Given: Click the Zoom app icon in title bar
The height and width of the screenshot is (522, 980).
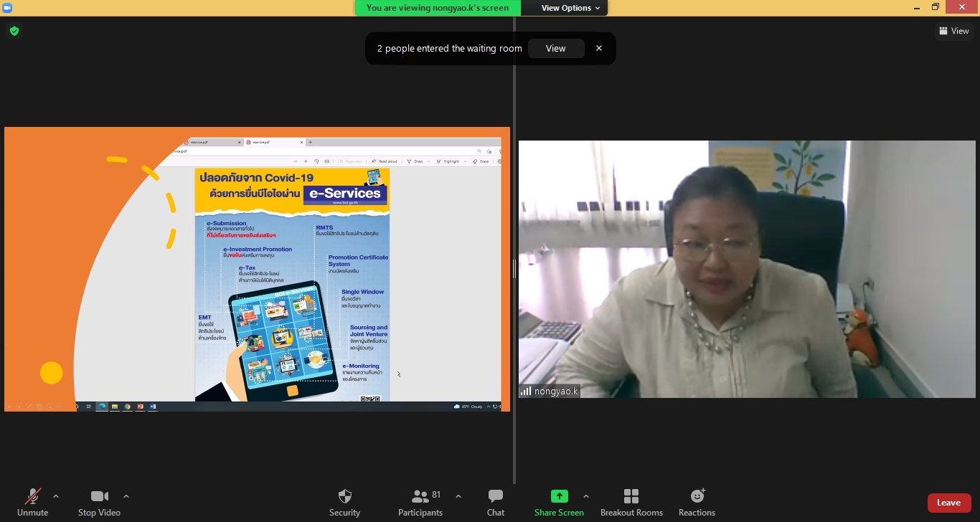Looking at the screenshot, I should pos(8,8).
